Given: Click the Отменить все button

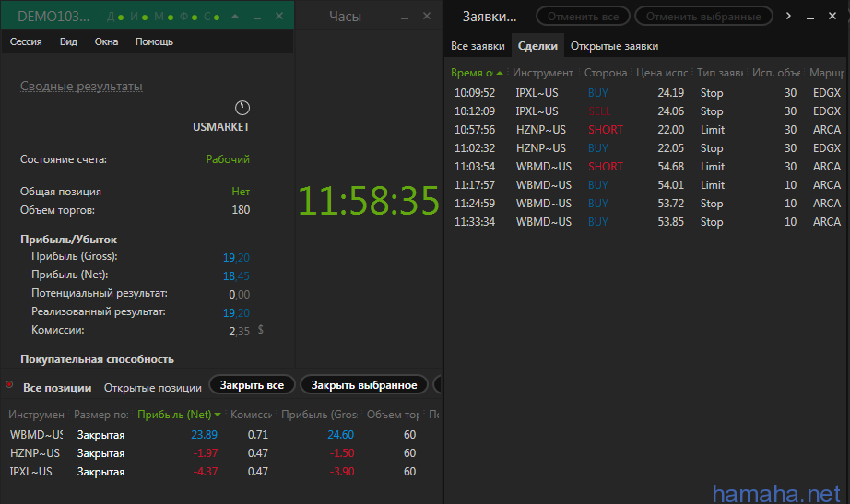Looking at the screenshot, I should pos(583,17).
